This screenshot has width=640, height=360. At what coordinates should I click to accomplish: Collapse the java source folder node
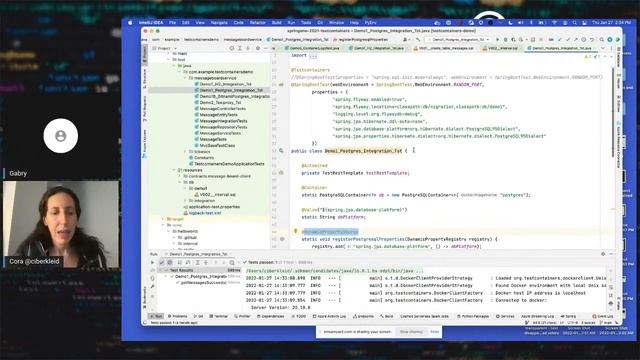click(x=174, y=66)
